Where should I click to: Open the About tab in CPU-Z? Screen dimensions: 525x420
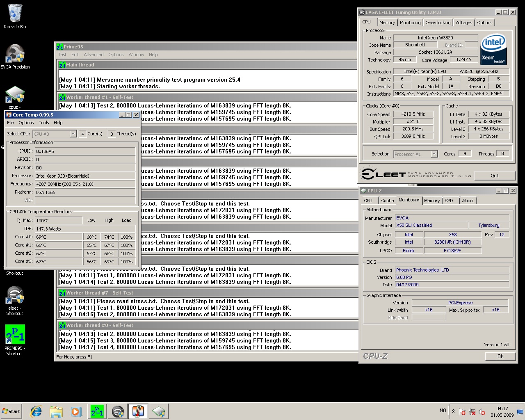pos(468,201)
